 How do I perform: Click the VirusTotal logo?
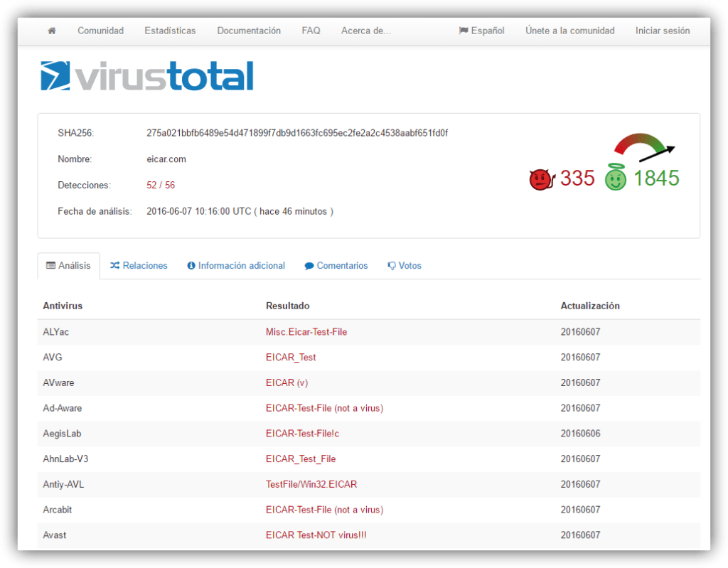(x=147, y=75)
